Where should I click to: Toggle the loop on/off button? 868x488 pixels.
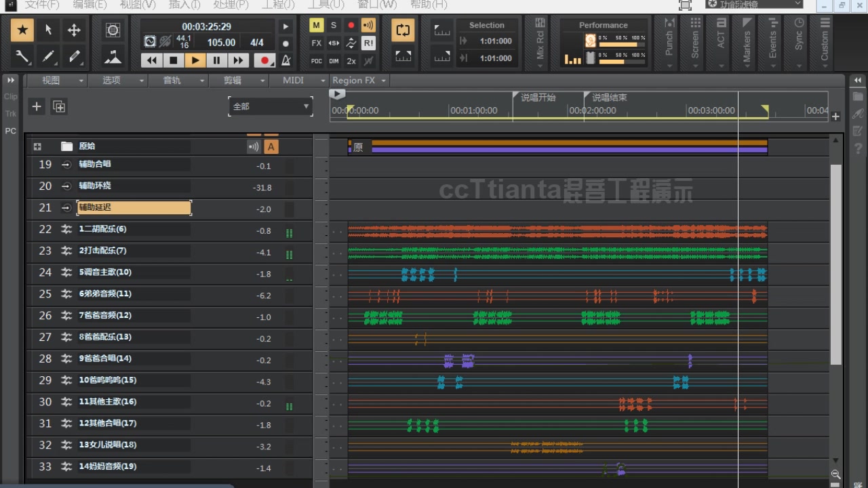(403, 30)
